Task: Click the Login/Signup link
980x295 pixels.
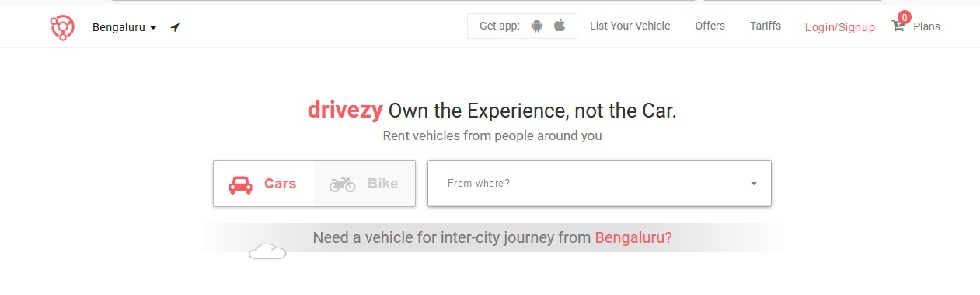Action: pos(840,27)
